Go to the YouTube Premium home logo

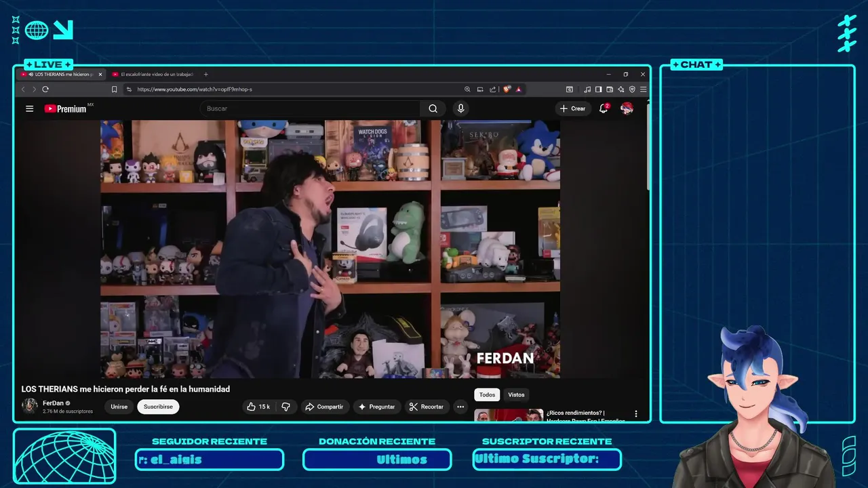click(x=66, y=108)
